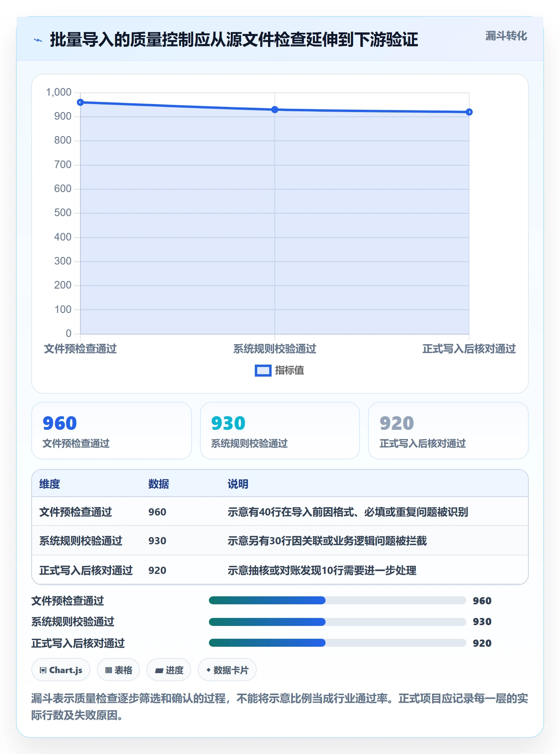Click the lightning icon beside the title
Screen dimensions: 560x754
tap(38, 40)
